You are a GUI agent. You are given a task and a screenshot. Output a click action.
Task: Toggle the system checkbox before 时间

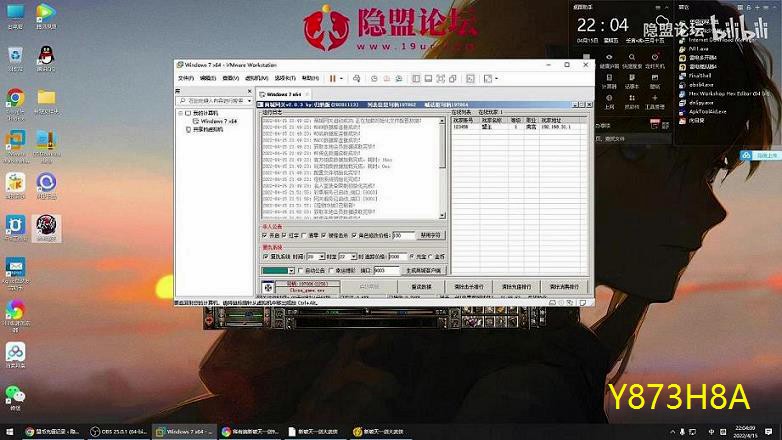[x=265, y=256]
